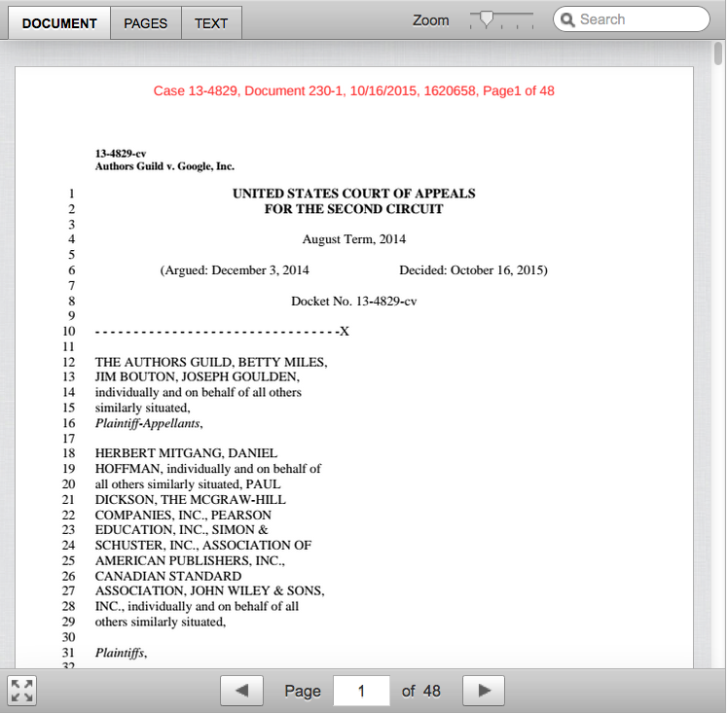Click 'others similarly situated,' on line 29
Screen dimensions: 728x714
[161, 623]
